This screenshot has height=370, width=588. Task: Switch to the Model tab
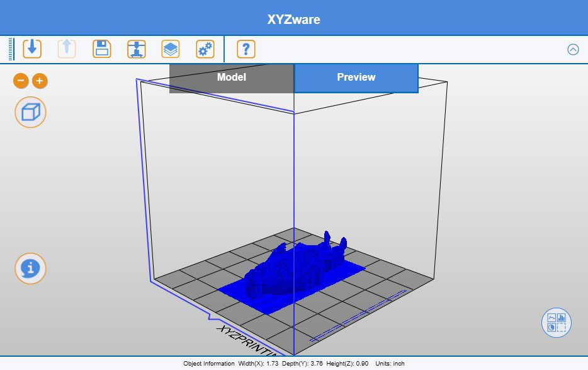pyautogui.click(x=232, y=78)
